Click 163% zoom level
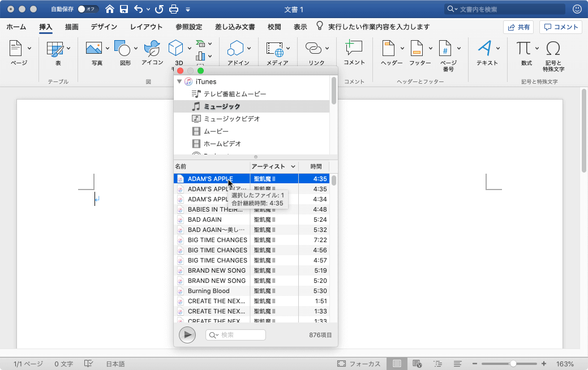The height and width of the screenshot is (370, 588). point(565,364)
